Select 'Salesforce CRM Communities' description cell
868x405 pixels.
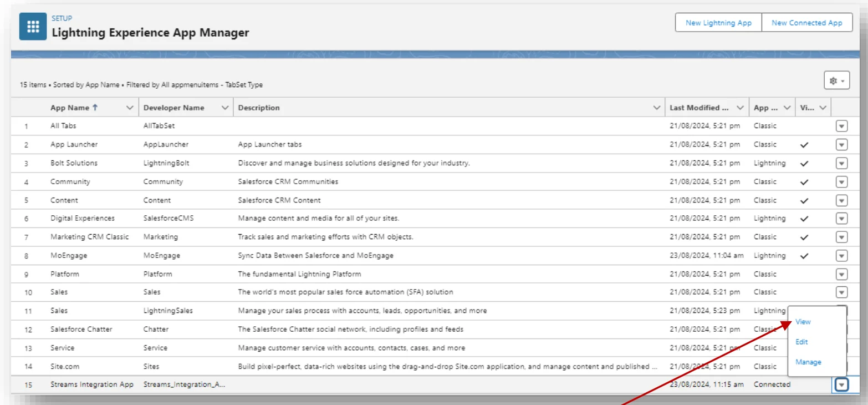coord(288,181)
